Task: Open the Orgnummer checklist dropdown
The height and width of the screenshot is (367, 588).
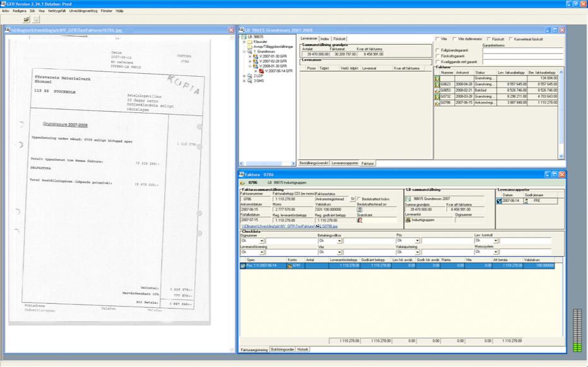Action: [262, 241]
